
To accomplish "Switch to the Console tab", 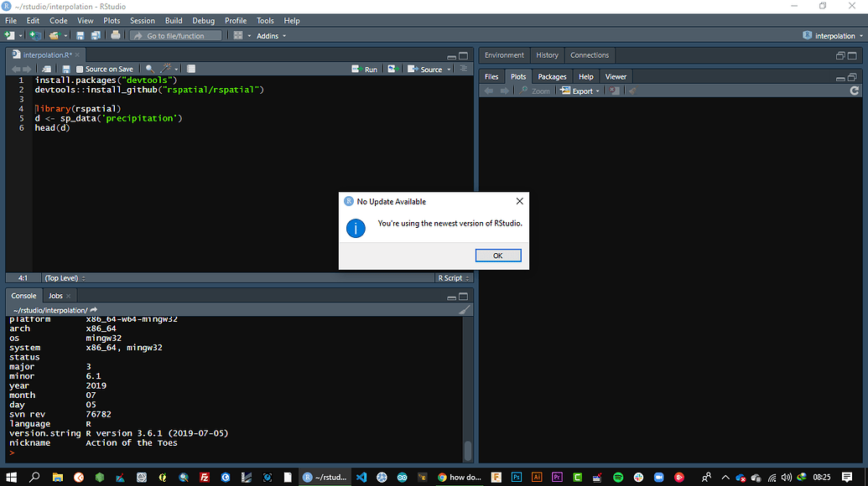I will point(23,296).
